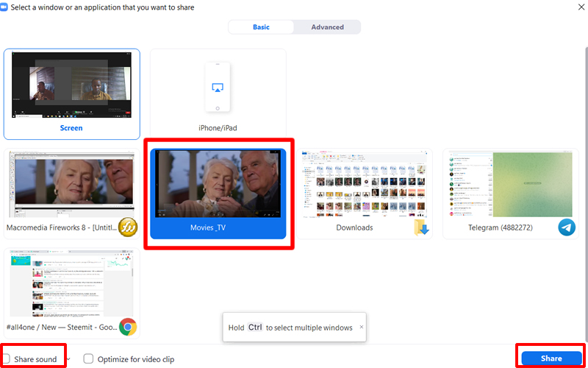Select the Macromedia Fireworks 8 window

point(71,194)
